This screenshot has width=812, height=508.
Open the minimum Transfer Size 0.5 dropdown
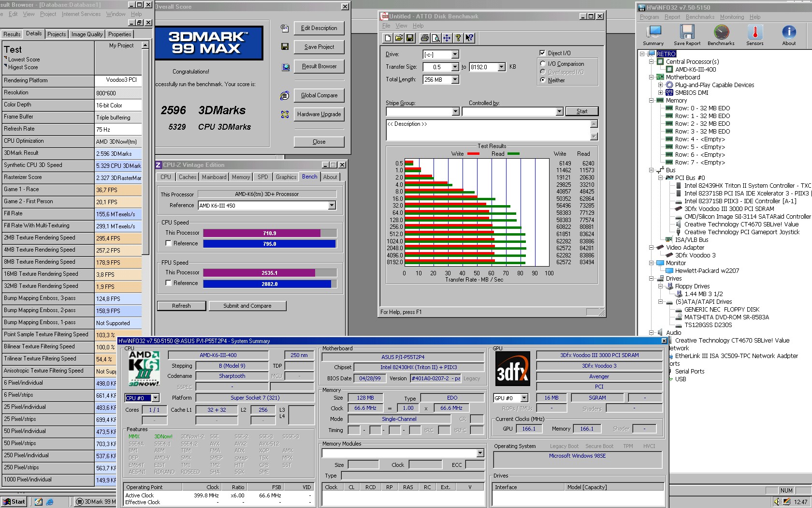[x=455, y=67]
